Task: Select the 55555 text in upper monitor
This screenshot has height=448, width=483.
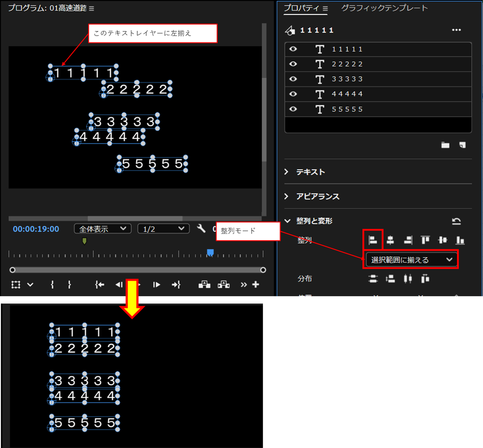Action: [x=152, y=163]
